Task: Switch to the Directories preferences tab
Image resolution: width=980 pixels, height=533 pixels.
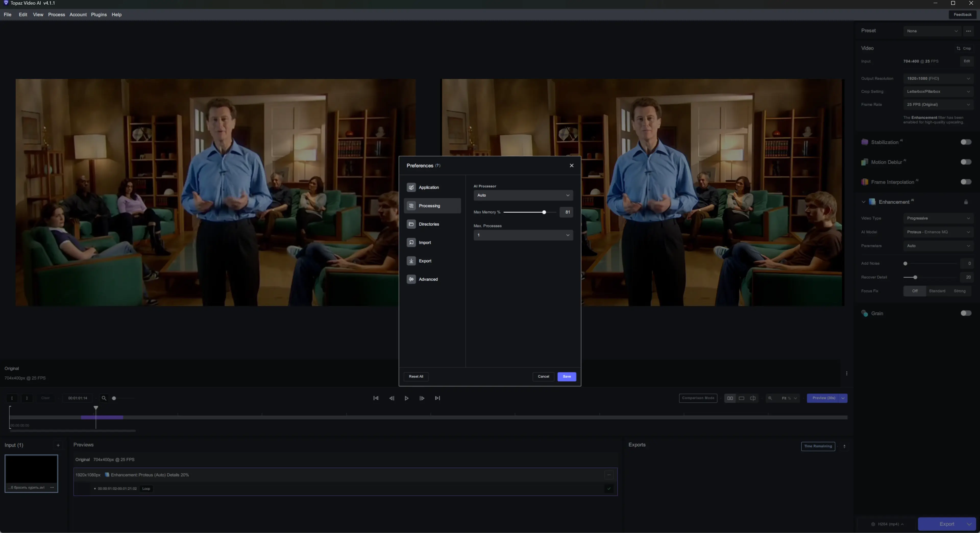Action: click(x=428, y=224)
